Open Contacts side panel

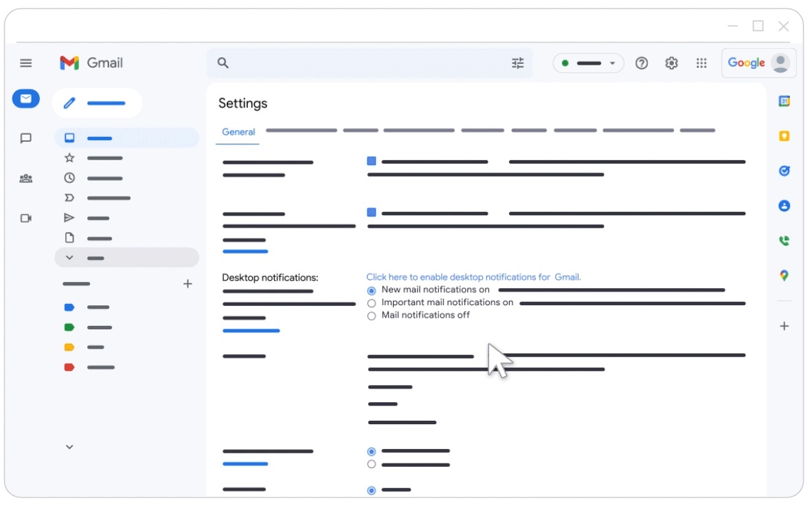coord(784,206)
